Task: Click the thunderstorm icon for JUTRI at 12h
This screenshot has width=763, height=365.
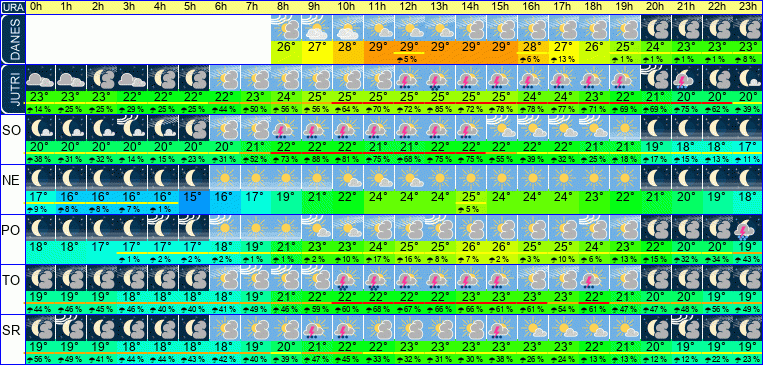Action: 409,77
